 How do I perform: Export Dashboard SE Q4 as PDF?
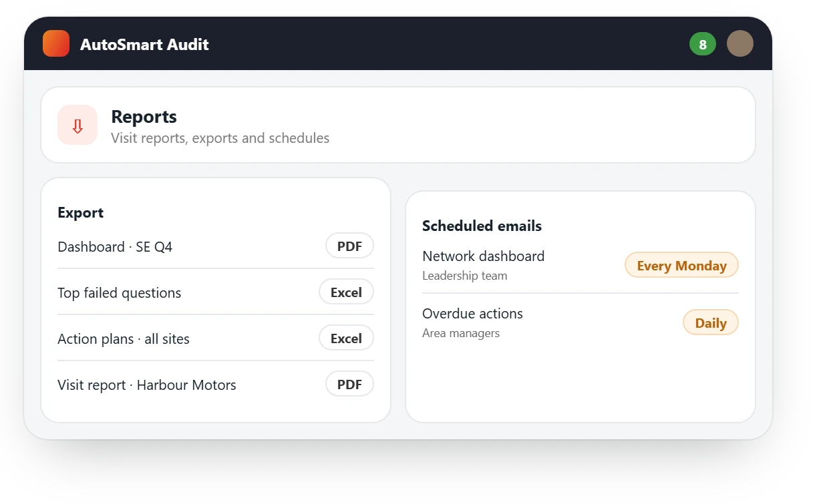click(x=349, y=246)
